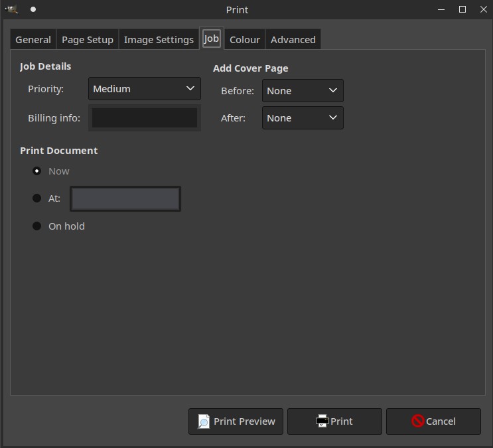Close the Print dialog with the X

pyautogui.click(x=483, y=9)
